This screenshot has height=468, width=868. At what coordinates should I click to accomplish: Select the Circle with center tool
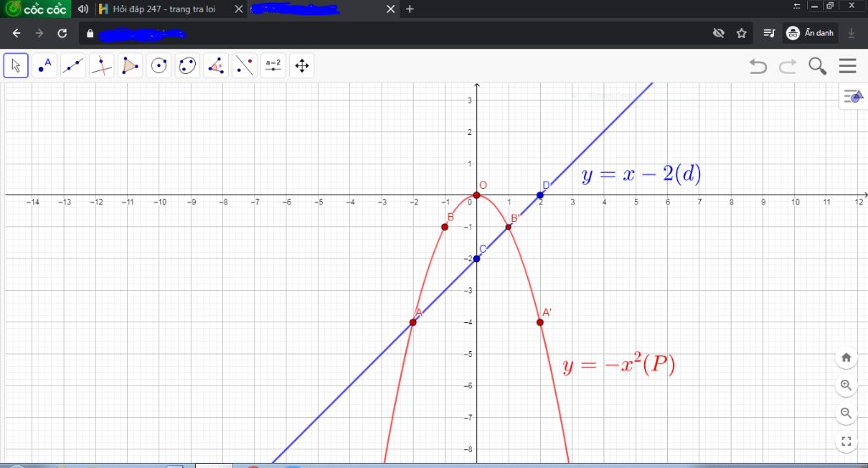pos(159,66)
